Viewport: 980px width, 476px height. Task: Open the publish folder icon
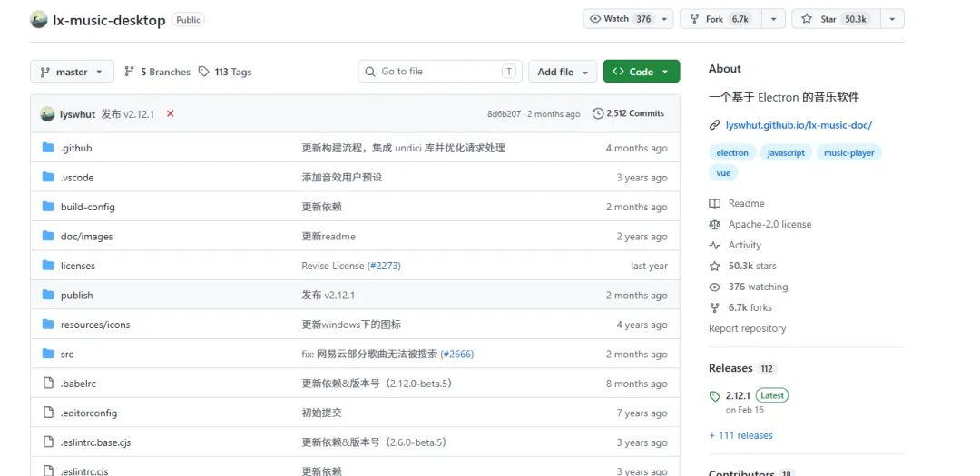click(x=48, y=295)
